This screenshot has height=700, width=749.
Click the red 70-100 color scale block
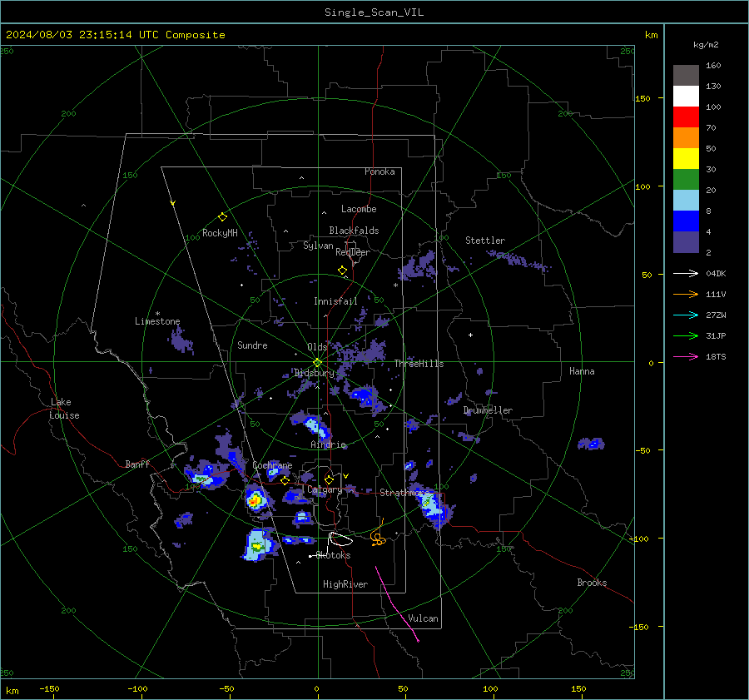(686, 117)
